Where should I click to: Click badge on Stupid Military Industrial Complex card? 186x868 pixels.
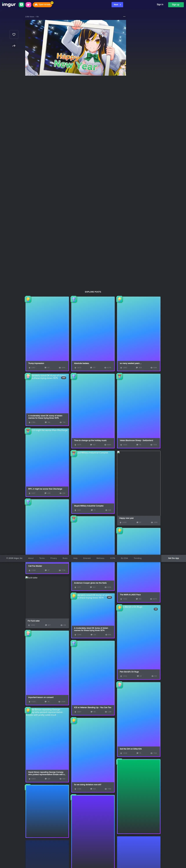coord(74,454)
